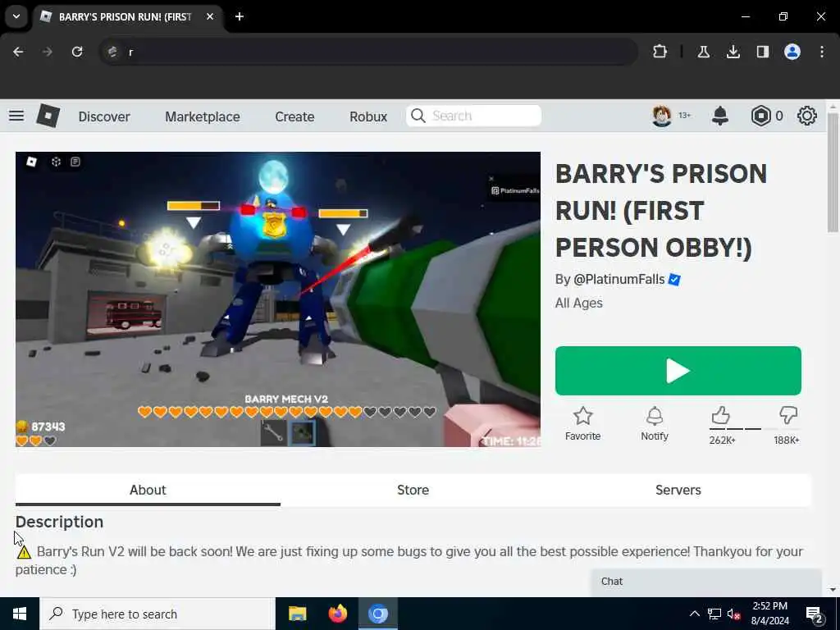Screen dimensions: 840x630
Task: Open Chrome extensions puzzle icon
Action: (x=660, y=52)
